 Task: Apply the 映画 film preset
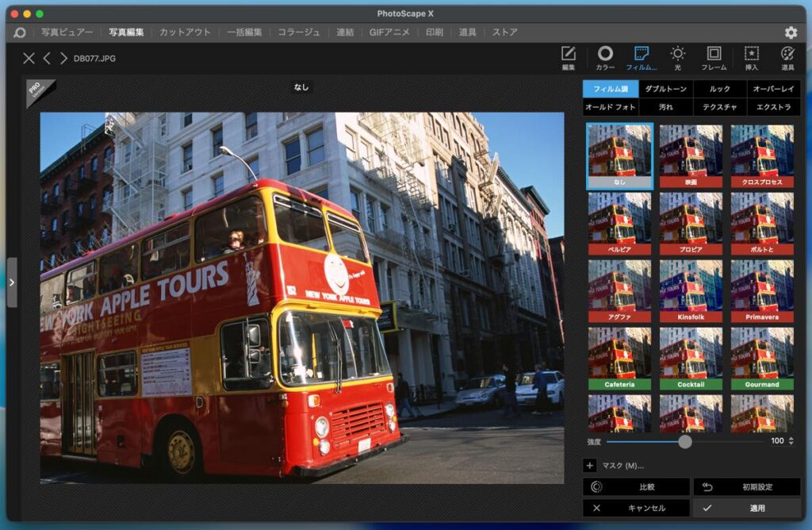(x=691, y=156)
